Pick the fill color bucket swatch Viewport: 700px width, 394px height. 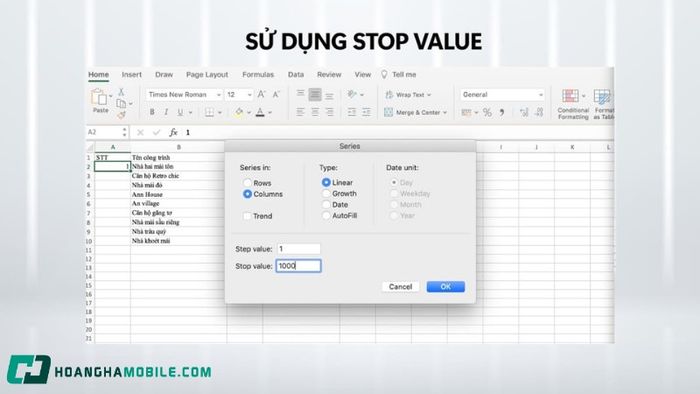(239, 112)
